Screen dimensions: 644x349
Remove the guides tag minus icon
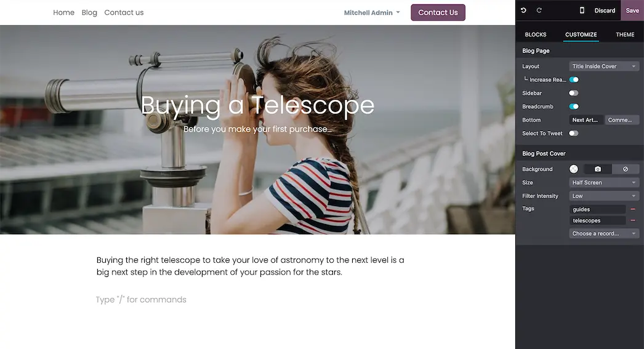(x=633, y=209)
